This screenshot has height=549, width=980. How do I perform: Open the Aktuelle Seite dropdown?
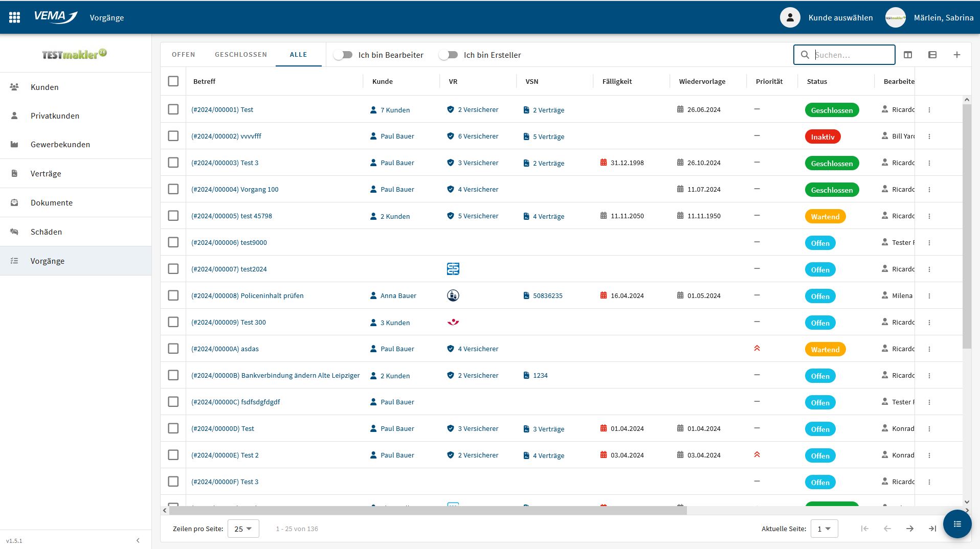(x=824, y=529)
